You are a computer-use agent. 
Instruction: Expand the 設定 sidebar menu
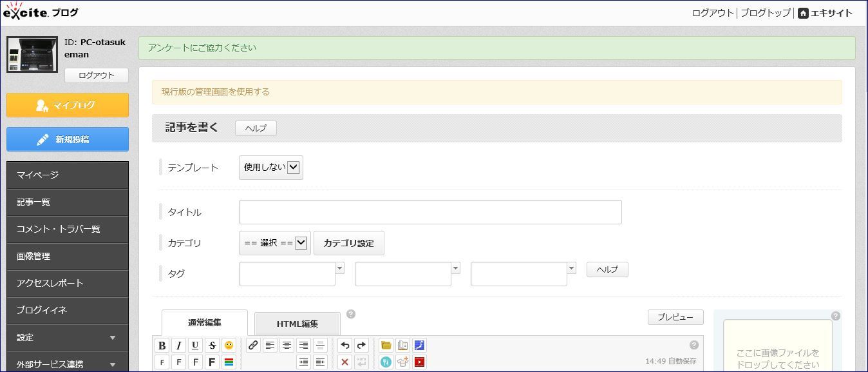click(68, 337)
